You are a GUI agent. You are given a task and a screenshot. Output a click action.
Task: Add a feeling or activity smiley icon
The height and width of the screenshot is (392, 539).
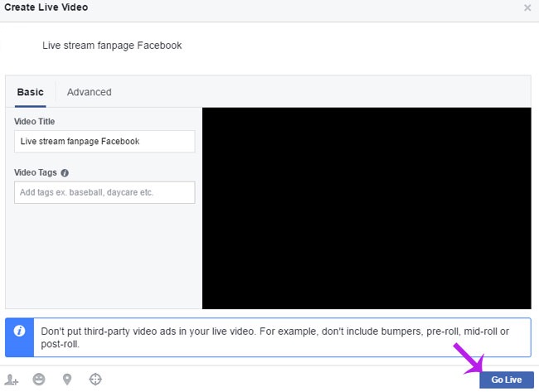(x=39, y=380)
